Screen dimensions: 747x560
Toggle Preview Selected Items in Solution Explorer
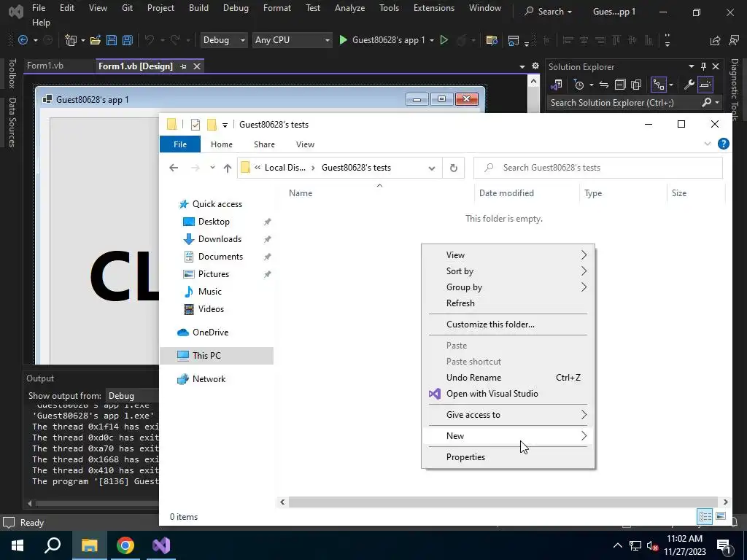pos(705,85)
